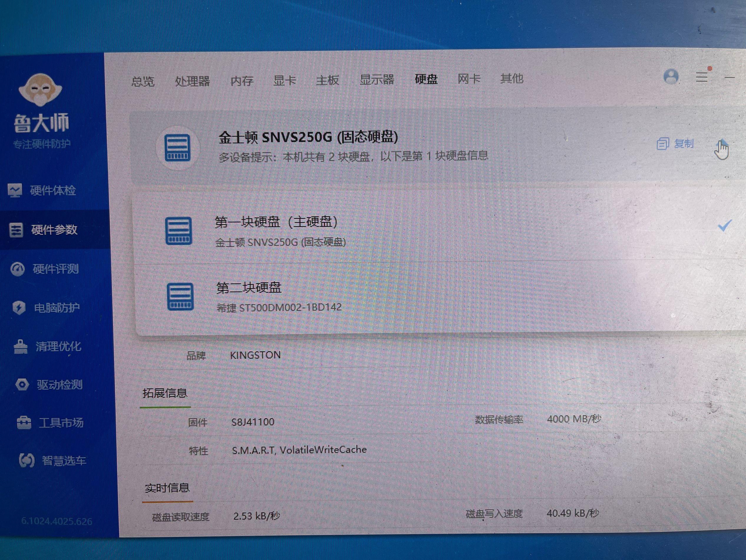
Task: Switch to the 处理器 tab
Action: [192, 81]
